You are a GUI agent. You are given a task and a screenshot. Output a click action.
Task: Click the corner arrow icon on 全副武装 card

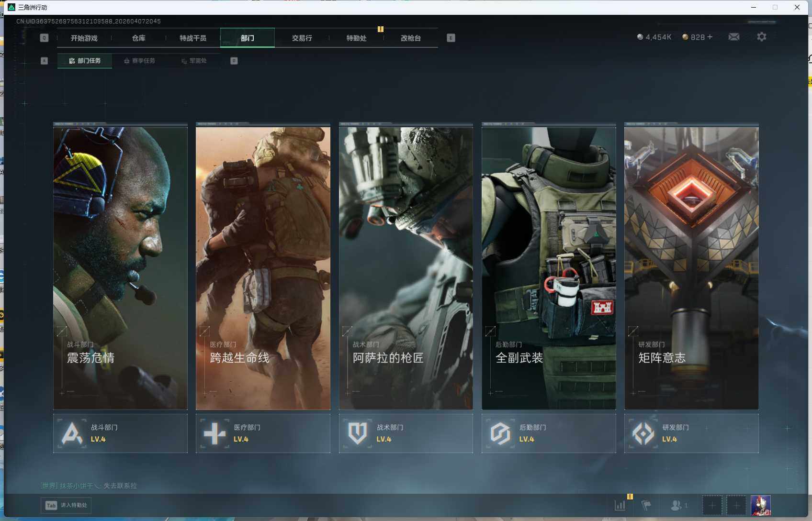point(490,331)
